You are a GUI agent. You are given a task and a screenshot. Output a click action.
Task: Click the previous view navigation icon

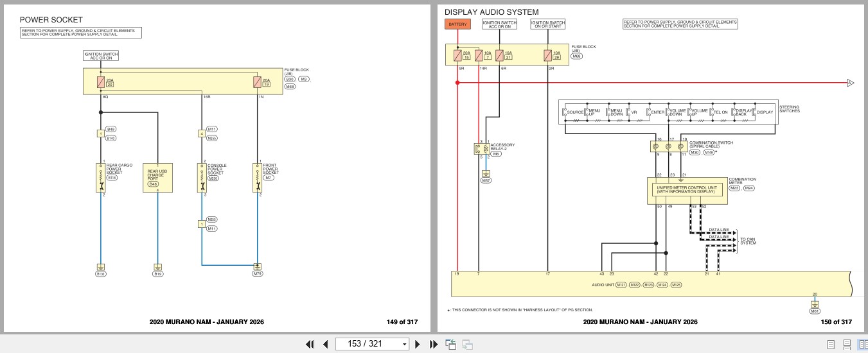click(x=450, y=344)
